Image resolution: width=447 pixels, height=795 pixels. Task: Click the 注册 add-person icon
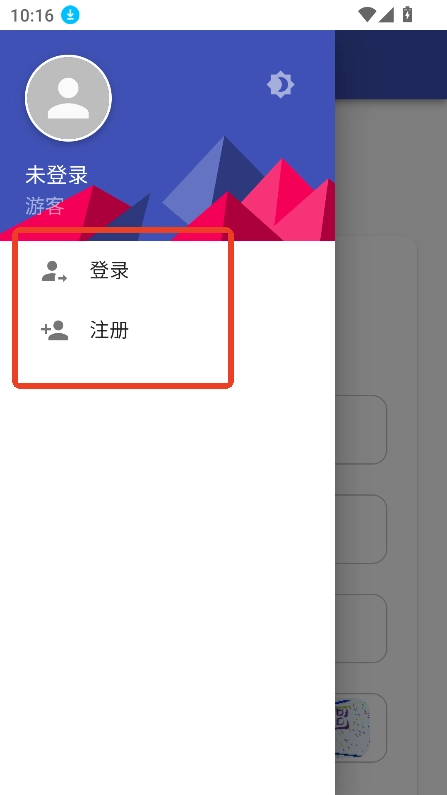tap(54, 330)
